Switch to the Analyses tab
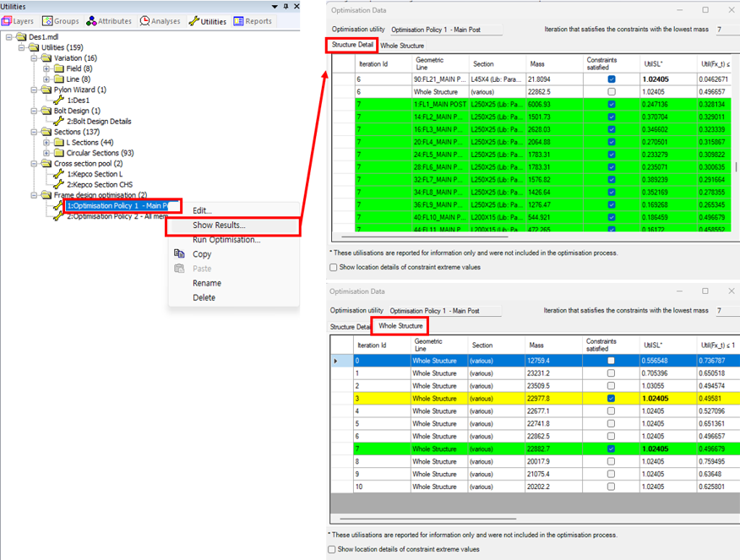The width and height of the screenshot is (740, 560). click(161, 21)
